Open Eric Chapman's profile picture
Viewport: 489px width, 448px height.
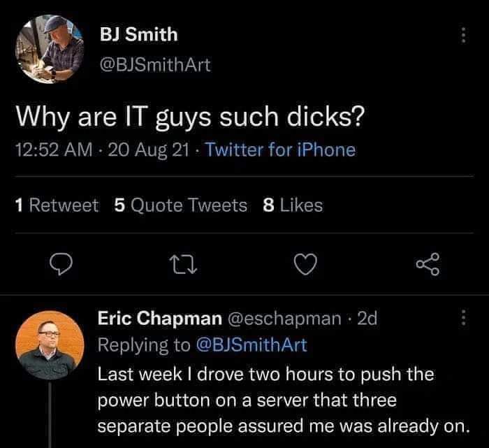pos(50,345)
